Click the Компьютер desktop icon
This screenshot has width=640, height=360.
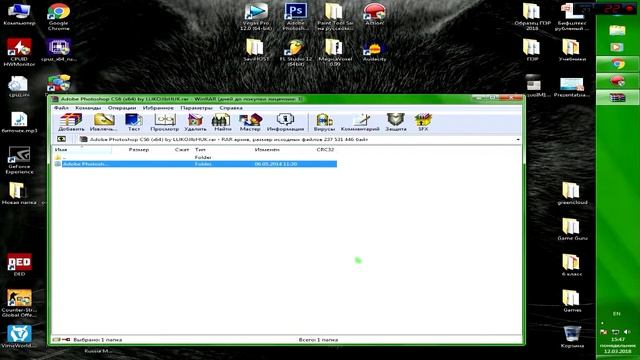(19, 14)
